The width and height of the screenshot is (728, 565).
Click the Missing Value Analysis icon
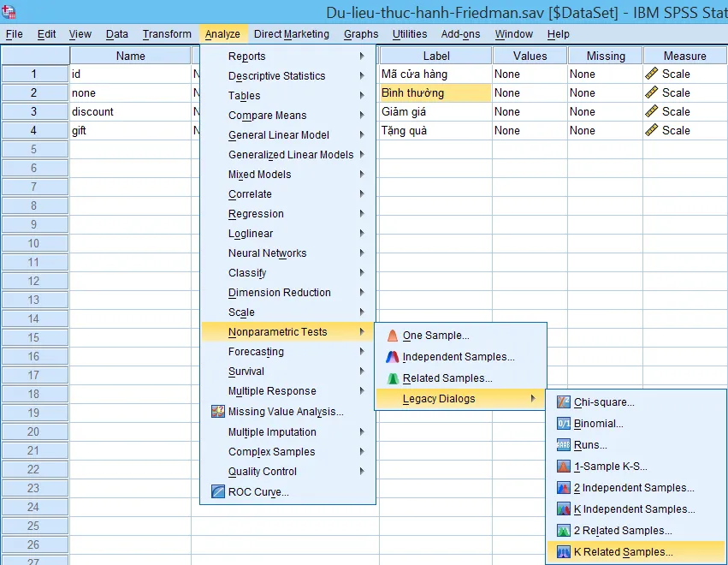pos(216,412)
